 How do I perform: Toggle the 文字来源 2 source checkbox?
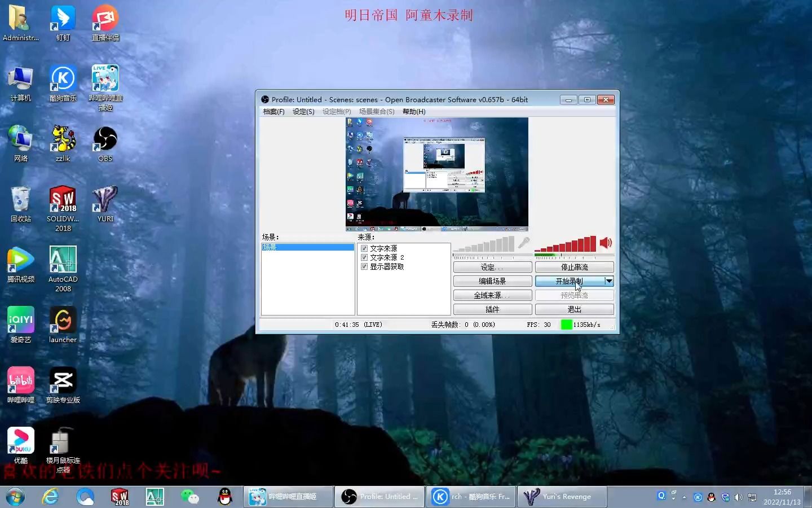point(364,257)
